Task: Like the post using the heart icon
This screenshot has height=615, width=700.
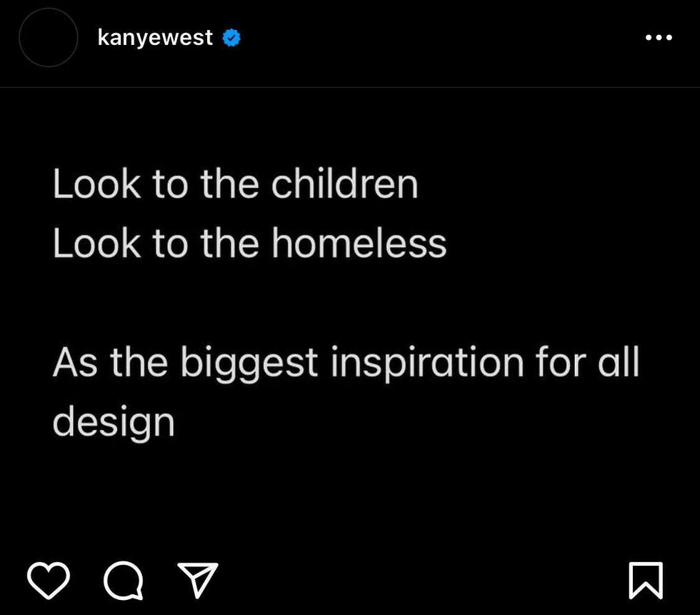Action: click(49, 580)
